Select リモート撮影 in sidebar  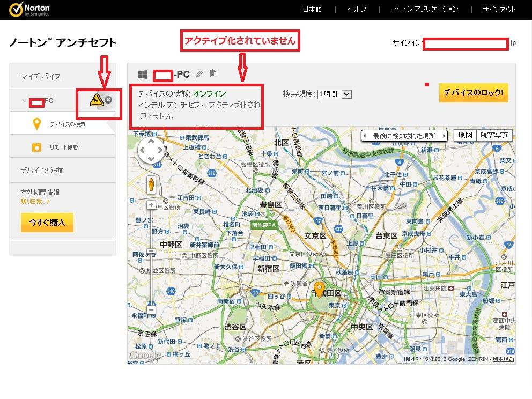(64, 147)
